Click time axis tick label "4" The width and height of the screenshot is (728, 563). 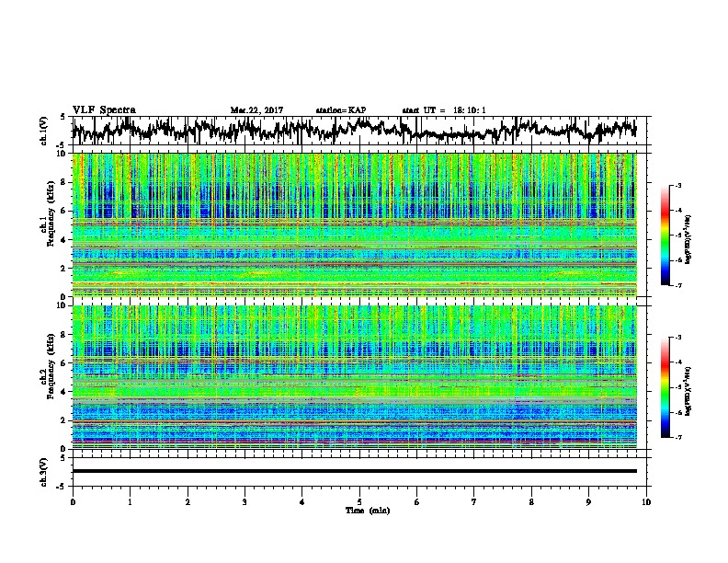[x=302, y=501]
